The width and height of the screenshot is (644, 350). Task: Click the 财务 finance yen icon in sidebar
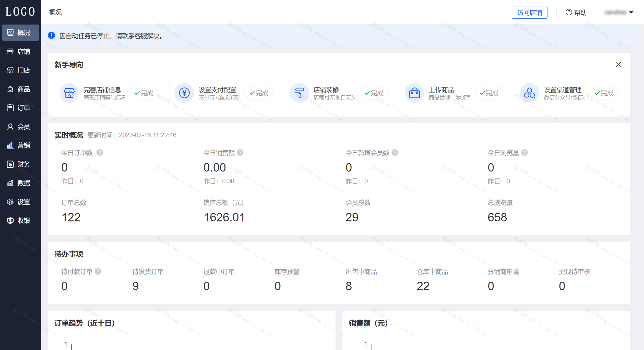pyautogui.click(x=10, y=164)
